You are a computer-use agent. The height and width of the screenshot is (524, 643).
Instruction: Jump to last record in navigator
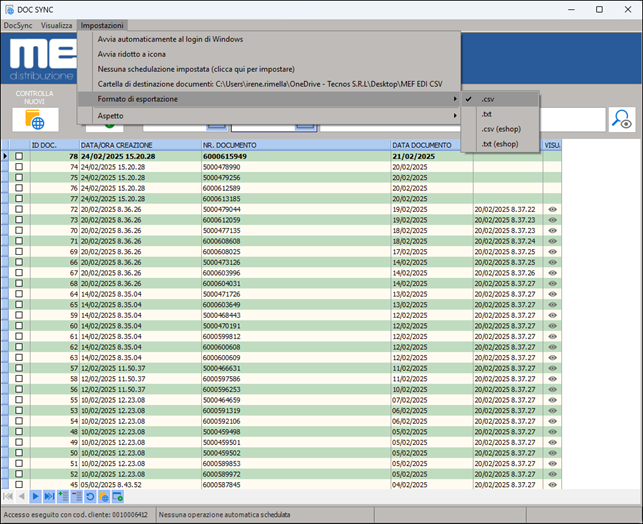pos(49,496)
